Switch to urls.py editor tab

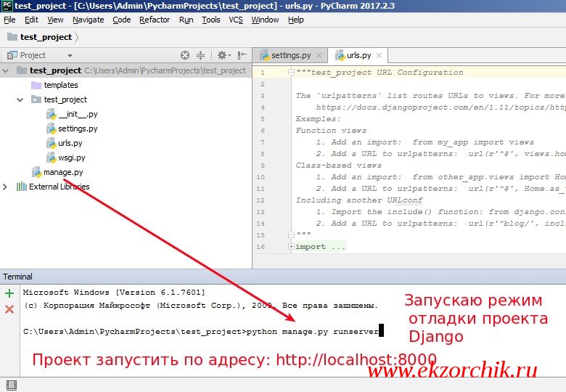click(358, 55)
